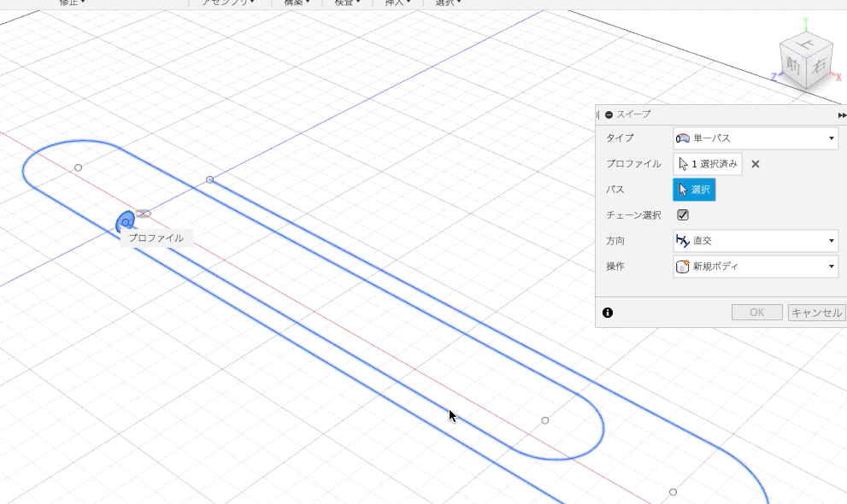Open the 方向 dropdown showing 直交
Image resolution: width=847 pixels, height=504 pixels.
tap(756, 241)
